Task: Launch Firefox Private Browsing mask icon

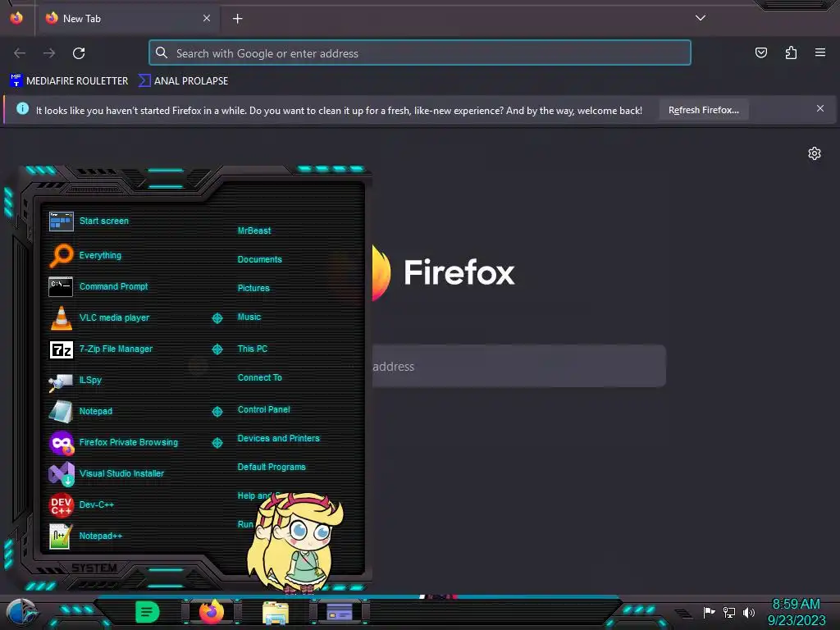Action: [61, 442]
